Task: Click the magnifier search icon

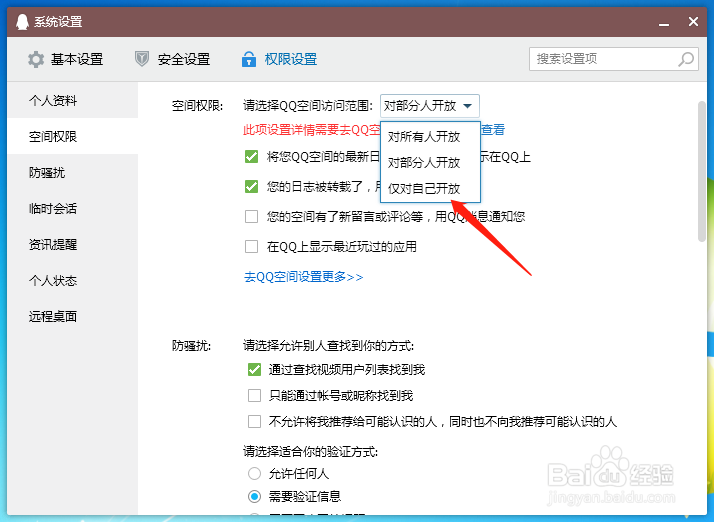Action: click(686, 59)
